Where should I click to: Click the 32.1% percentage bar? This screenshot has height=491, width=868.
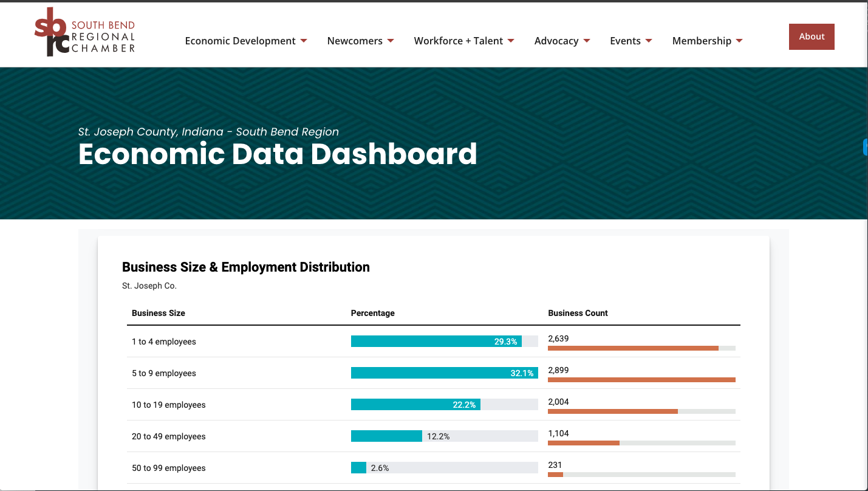tap(445, 373)
